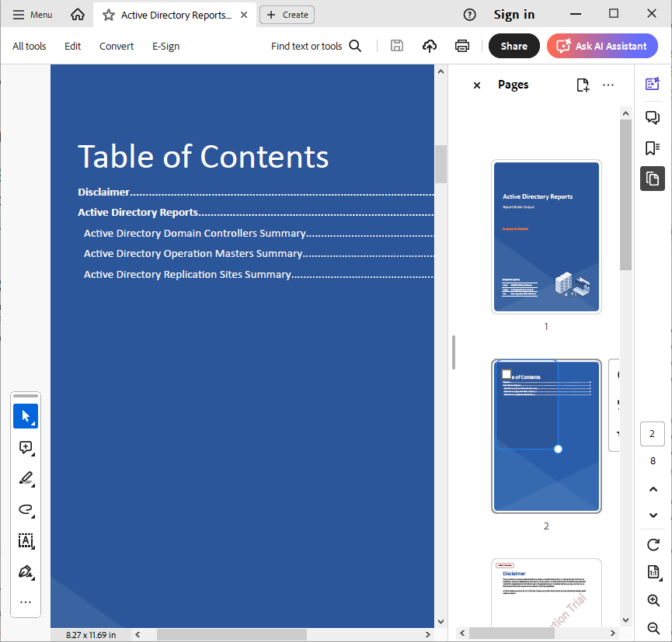This screenshot has width=672, height=642.
Task: Click the Pages panel vertical scrollbar thumb
Action: (625, 195)
